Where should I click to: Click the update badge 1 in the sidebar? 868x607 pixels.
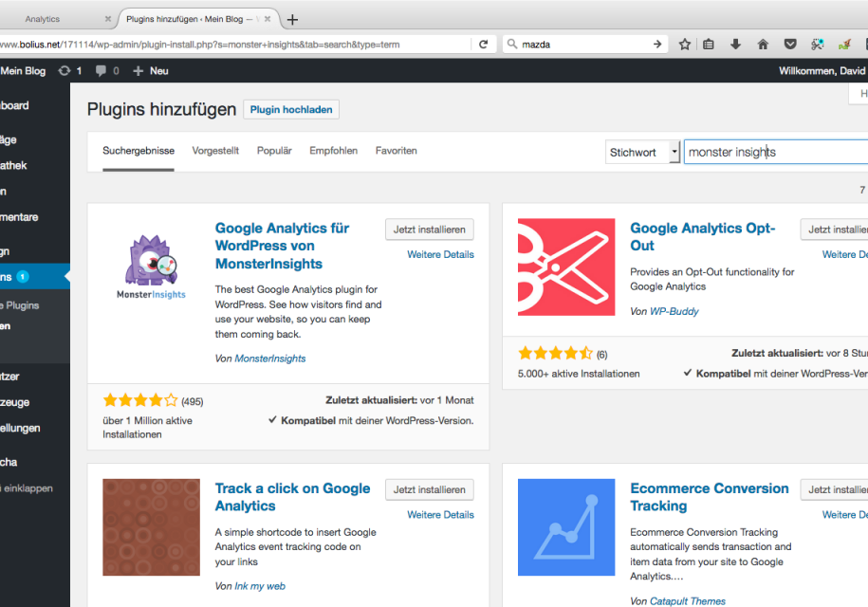coord(23,277)
